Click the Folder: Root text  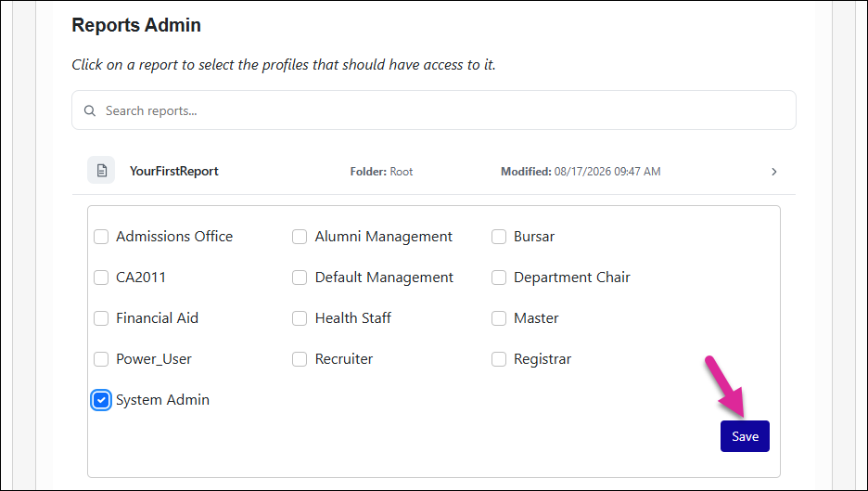coord(381,172)
